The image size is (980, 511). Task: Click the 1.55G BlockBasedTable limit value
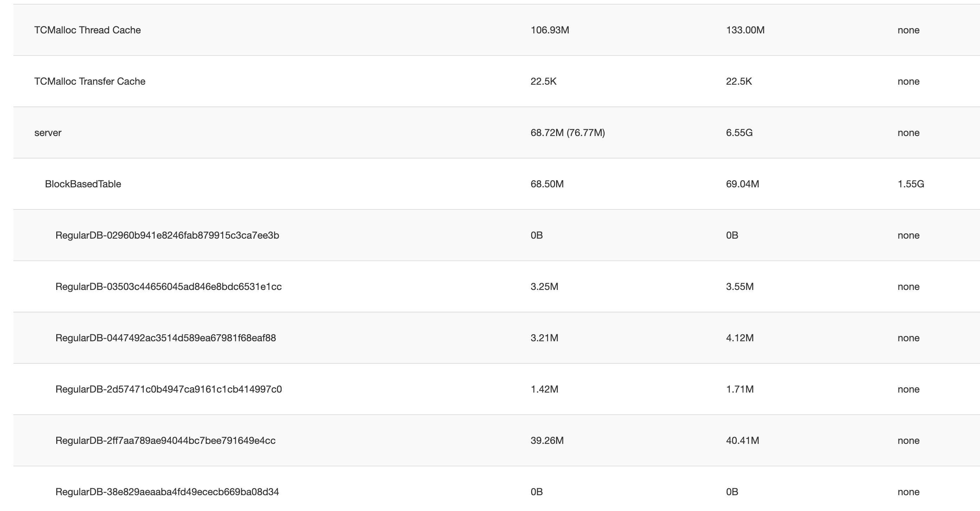(x=910, y=184)
